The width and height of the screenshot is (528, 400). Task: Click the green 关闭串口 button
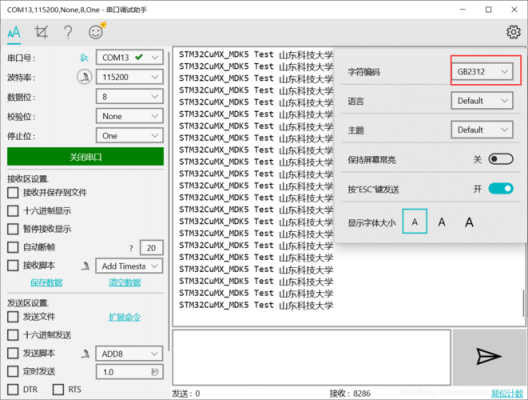pos(86,157)
